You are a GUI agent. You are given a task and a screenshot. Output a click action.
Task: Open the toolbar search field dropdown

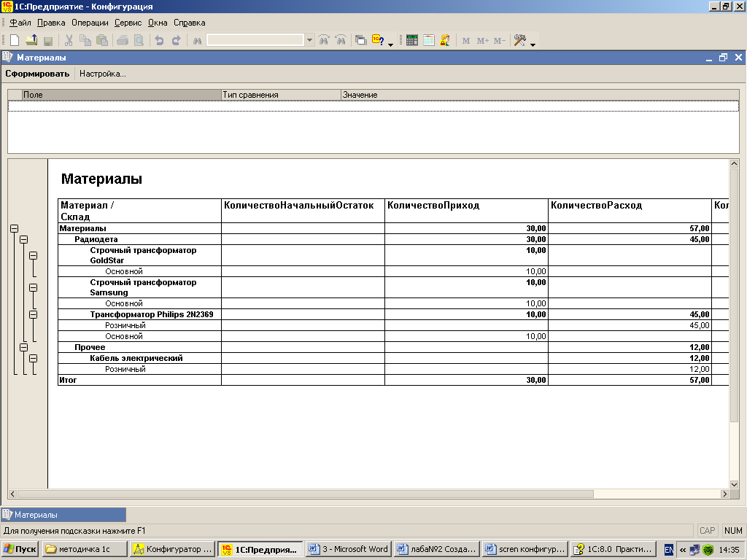click(x=310, y=41)
